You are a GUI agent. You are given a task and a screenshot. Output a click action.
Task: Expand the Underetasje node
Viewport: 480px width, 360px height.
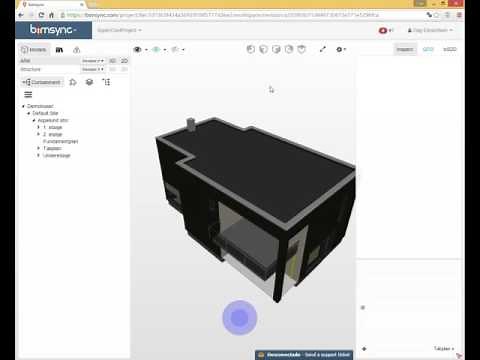pyautogui.click(x=39, y=155)
